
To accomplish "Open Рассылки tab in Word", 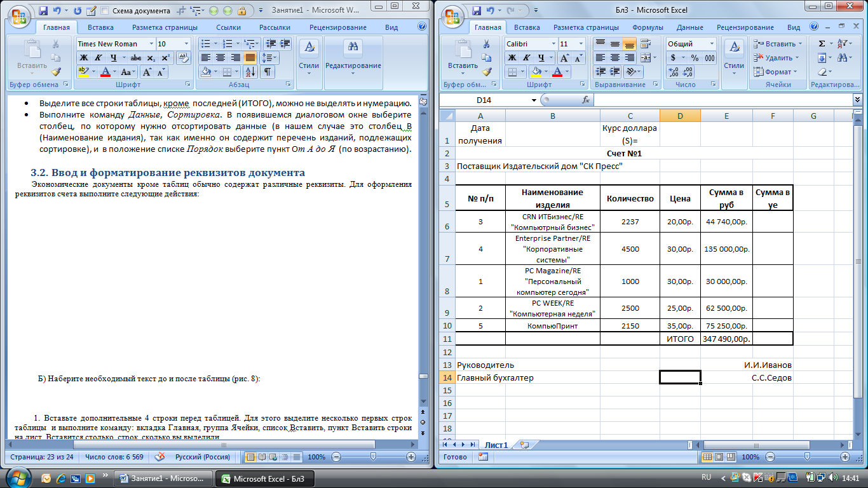I will [x=275, y=27].
